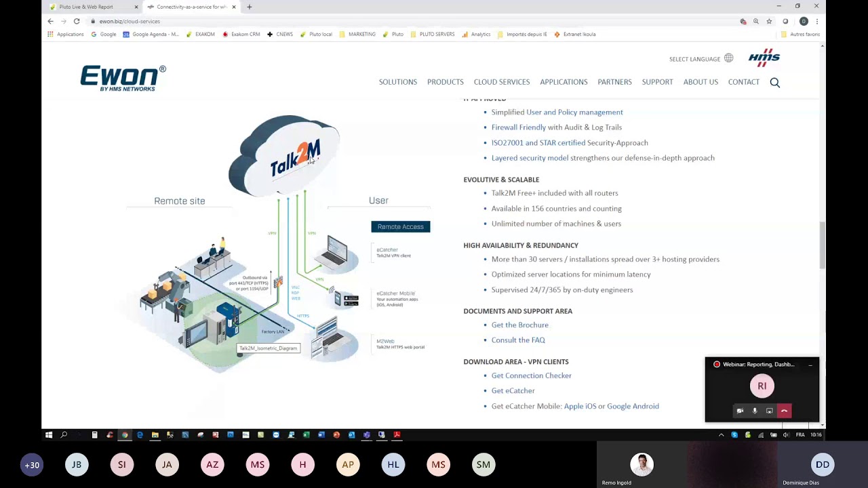Click Consult the FAQ link

tap(518, 340)
